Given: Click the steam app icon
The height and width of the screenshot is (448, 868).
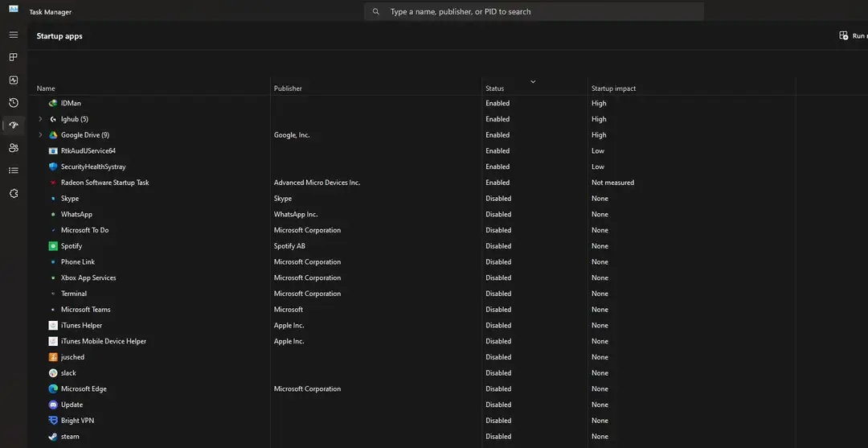Looking at the screenshot, I should coord(53,437).
